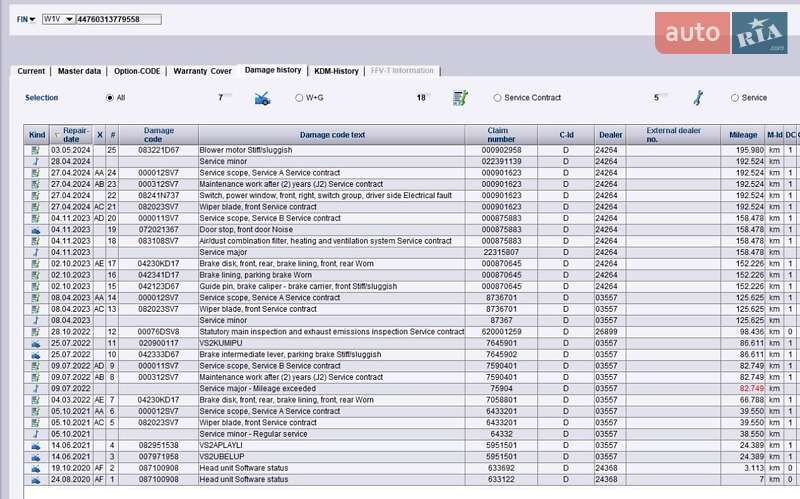Open the Current tab
Image resolution: width=800 pixels, height=499 pixels.
coord(31,71)
